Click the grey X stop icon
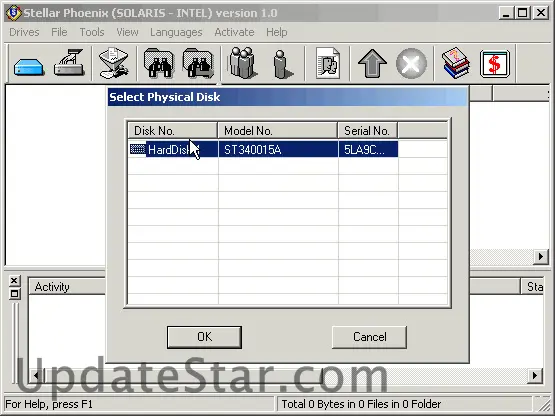 coord(411,63)
